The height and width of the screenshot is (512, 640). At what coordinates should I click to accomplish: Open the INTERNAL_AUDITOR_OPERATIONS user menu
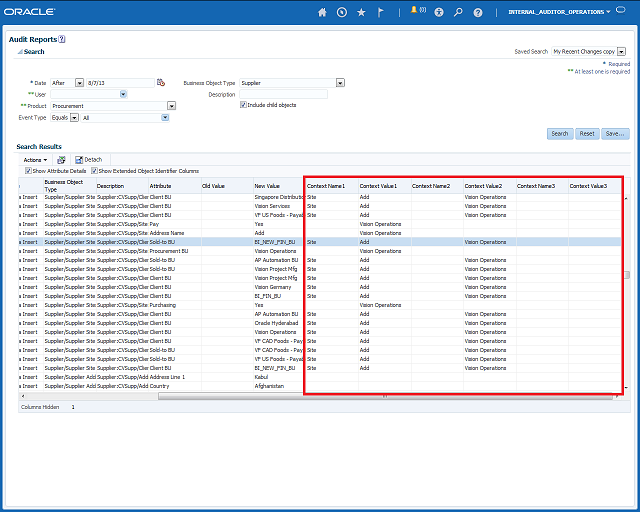pos(559,12)
